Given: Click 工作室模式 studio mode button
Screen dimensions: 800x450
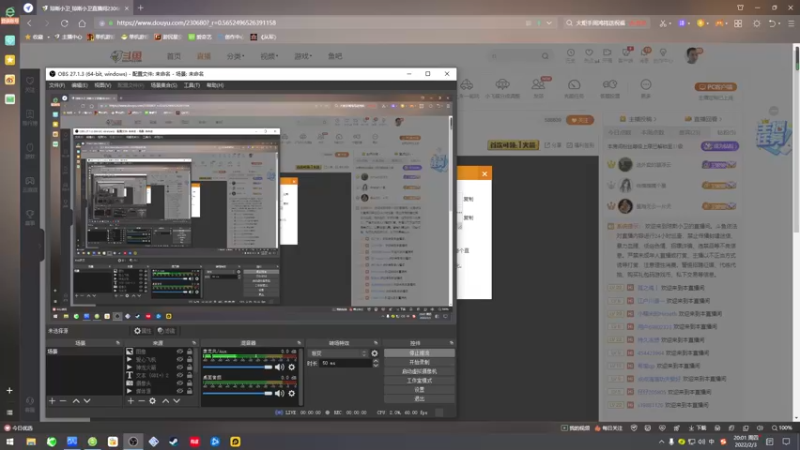Looking at the screenshot, I should 419,381.
